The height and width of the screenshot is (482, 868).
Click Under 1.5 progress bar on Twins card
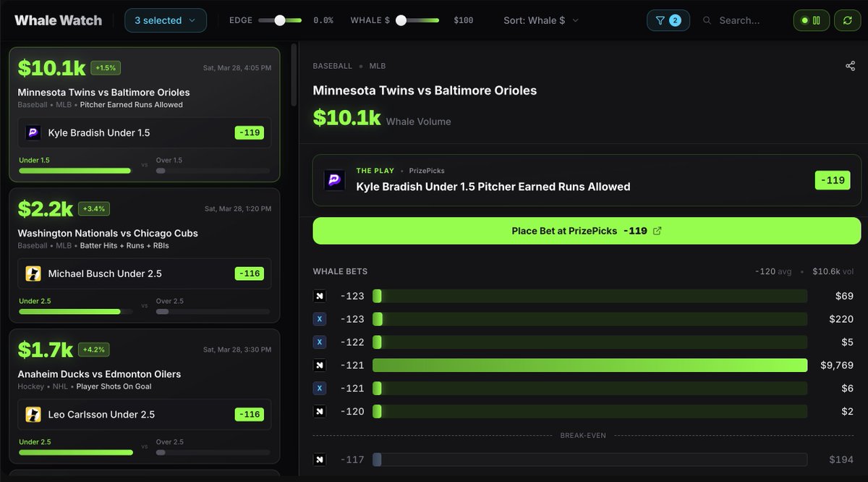pos(75,171)
